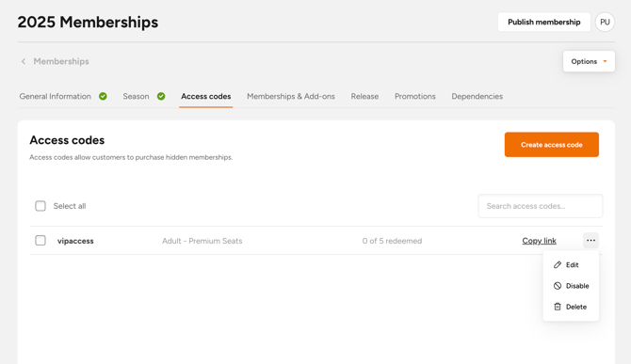631x364 pixels.
Task: Go to the Memberships & Add-ons tab
Action: (x=291, y=97)
